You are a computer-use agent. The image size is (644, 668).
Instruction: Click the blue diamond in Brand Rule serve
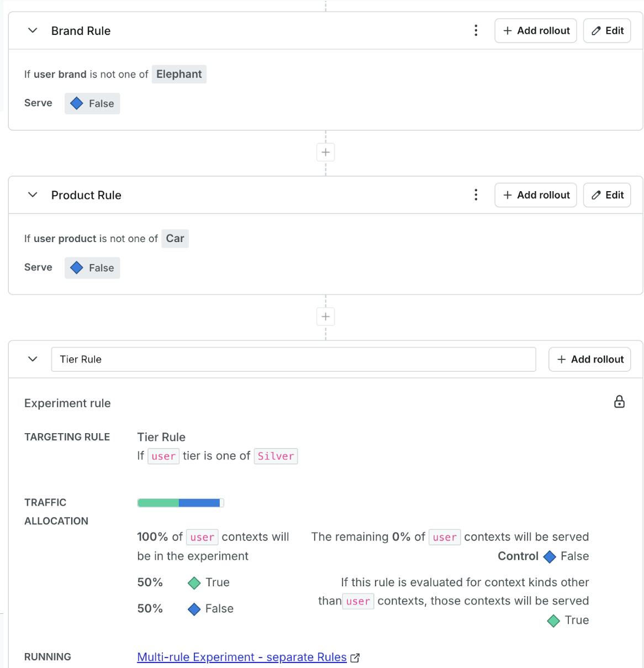pos(77,103)
